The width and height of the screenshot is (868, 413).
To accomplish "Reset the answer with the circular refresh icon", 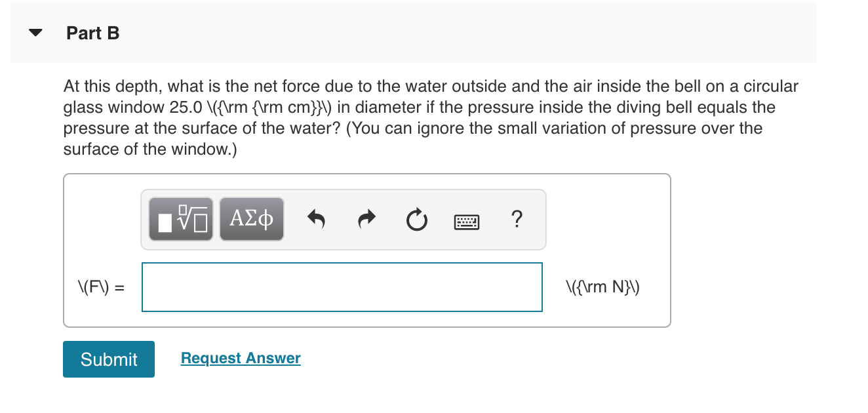I will pyautogui.click(x=417, y=219).
